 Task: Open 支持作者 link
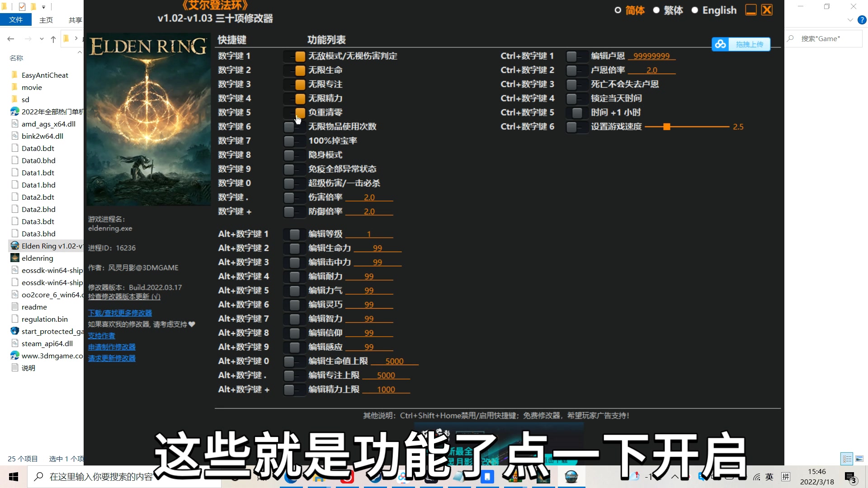(x=101, y=336)
